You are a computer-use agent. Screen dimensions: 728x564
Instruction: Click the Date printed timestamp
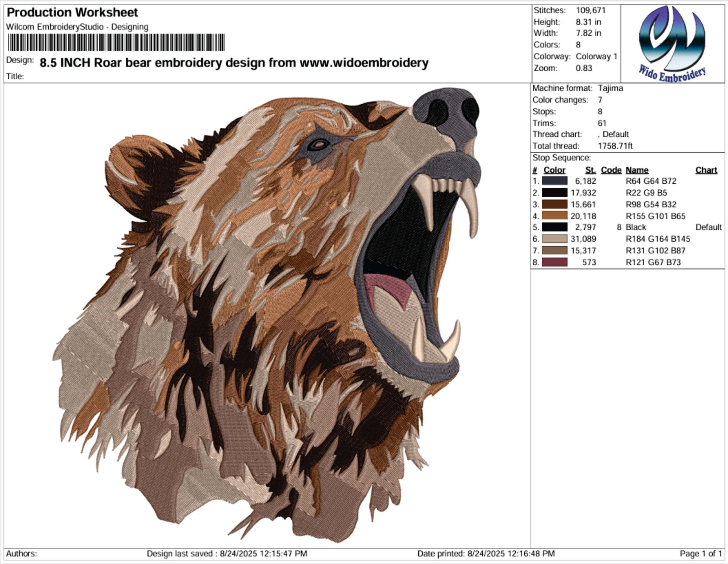pos(486,554)
